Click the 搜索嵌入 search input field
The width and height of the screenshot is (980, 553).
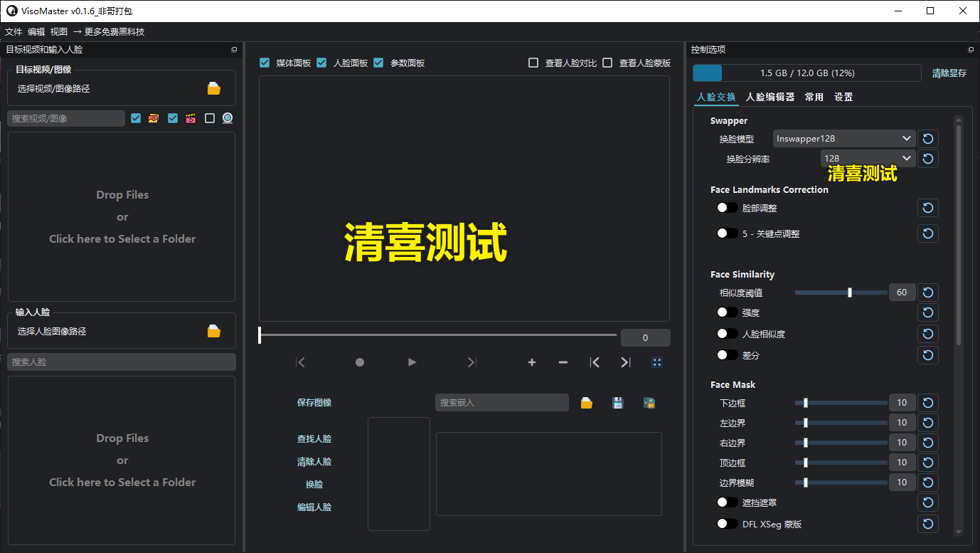501,402
